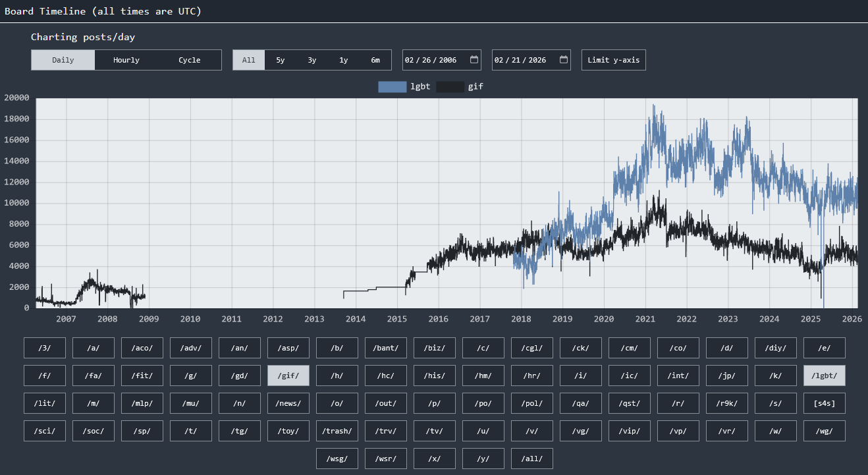Screen dimensions: 868x475
Task: Toggle the /int/ board button
Action: coord(678,376)
